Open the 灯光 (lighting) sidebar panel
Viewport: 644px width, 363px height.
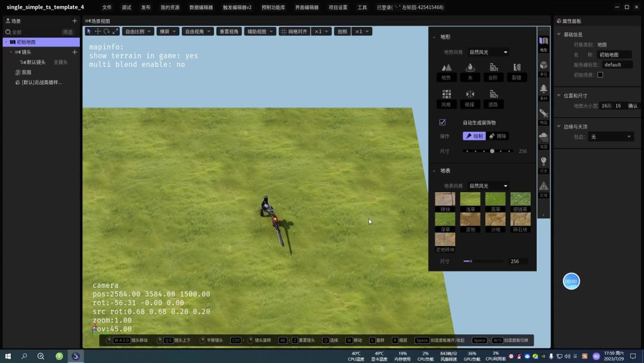pos(543,164)
